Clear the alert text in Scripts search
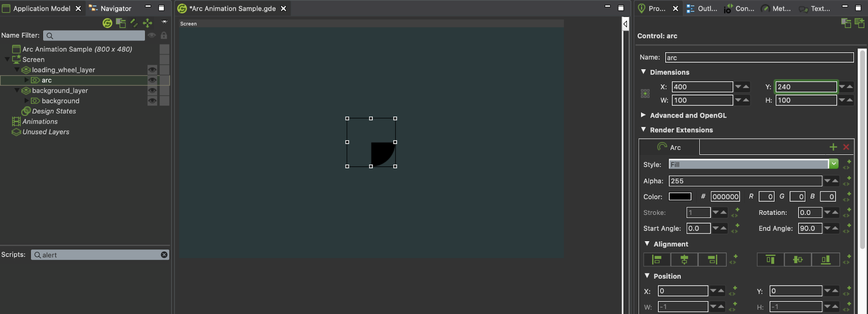Image resolution: width=868 pixels, height=314 pixels. click(x=164, y=255)
